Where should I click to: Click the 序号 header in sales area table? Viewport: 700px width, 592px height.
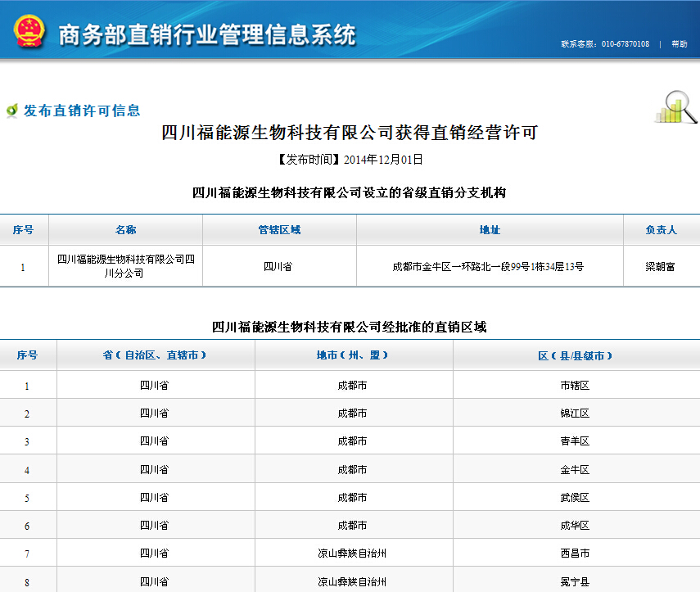[27, 355]
